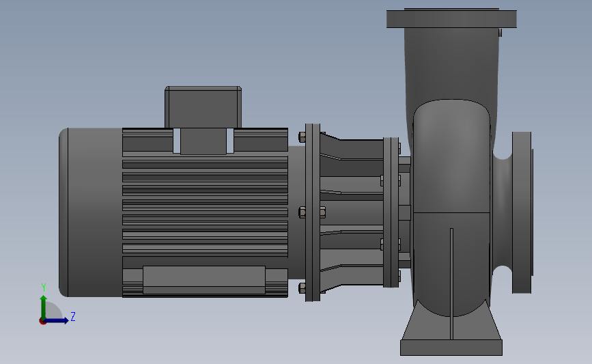Select the motor terminal box on top
592x364 pixels.
[203, 107]
